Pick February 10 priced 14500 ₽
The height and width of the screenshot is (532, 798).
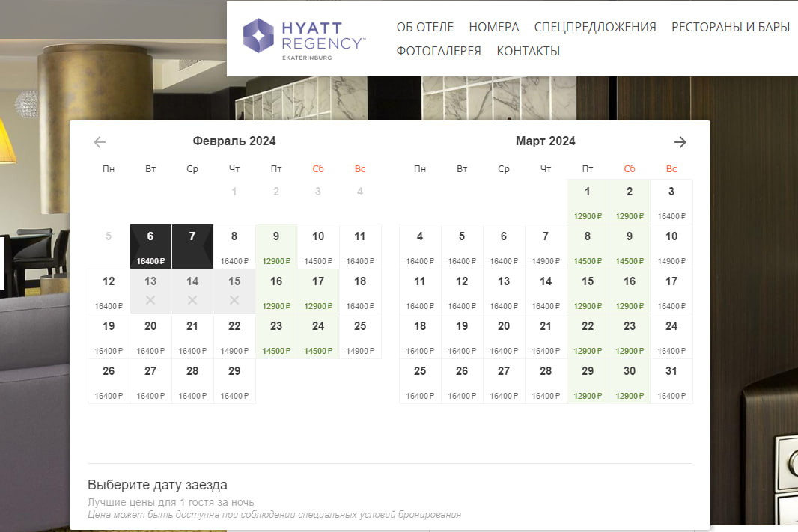pyautogui.click(x=318, y=246)
